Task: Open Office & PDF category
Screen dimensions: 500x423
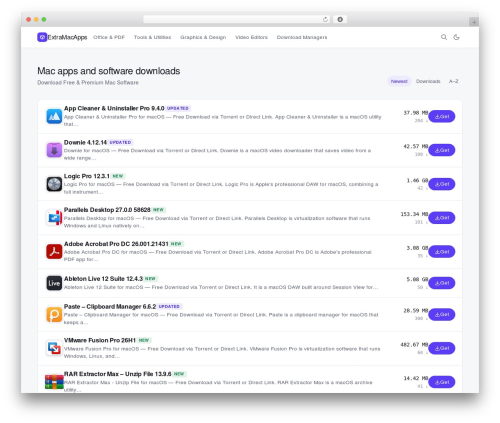Action: tap(109, 37)
